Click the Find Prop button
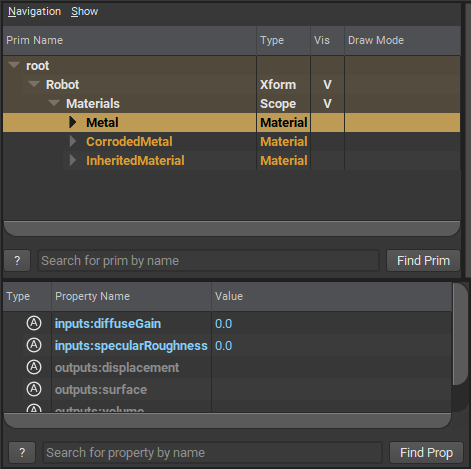 [426, 453]
